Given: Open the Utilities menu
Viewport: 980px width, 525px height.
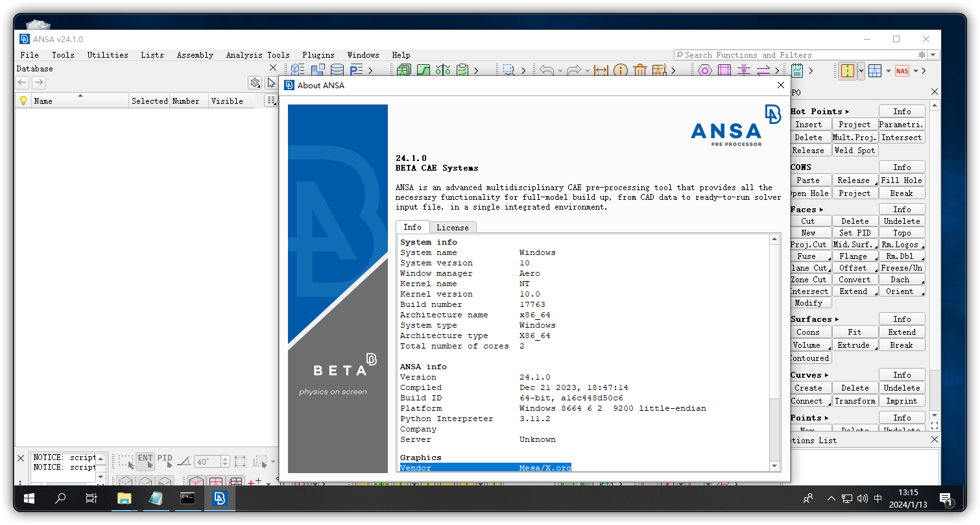Looking at the screenshot, I should [108, 55].
